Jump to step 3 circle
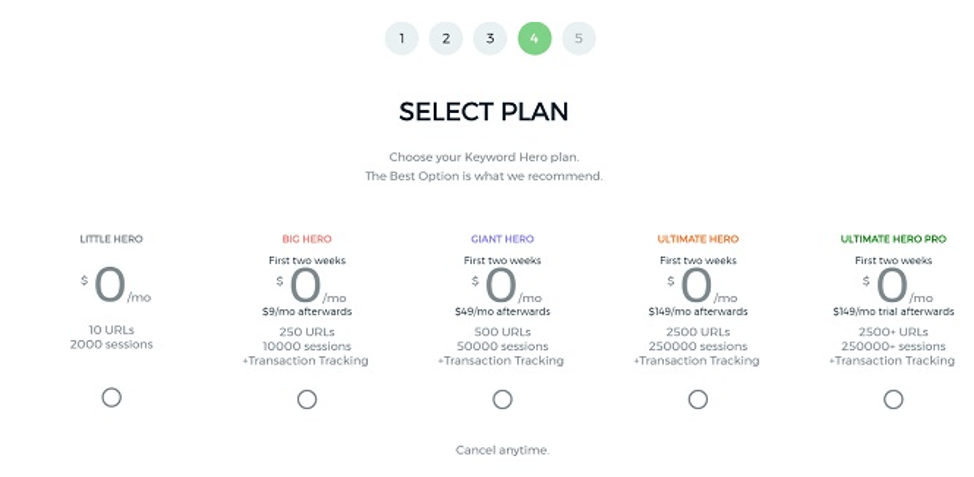Image resolution: width=974 pixels, height=477 pixels. (490, 39)
